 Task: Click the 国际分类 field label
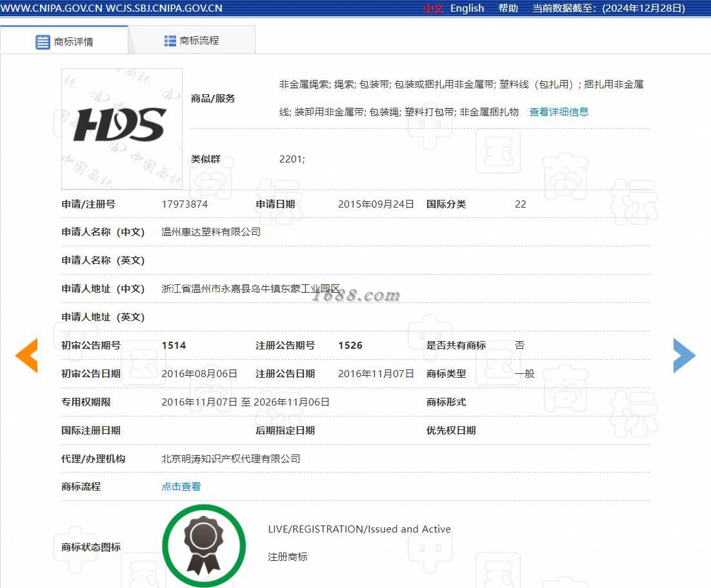coord(446,204)
